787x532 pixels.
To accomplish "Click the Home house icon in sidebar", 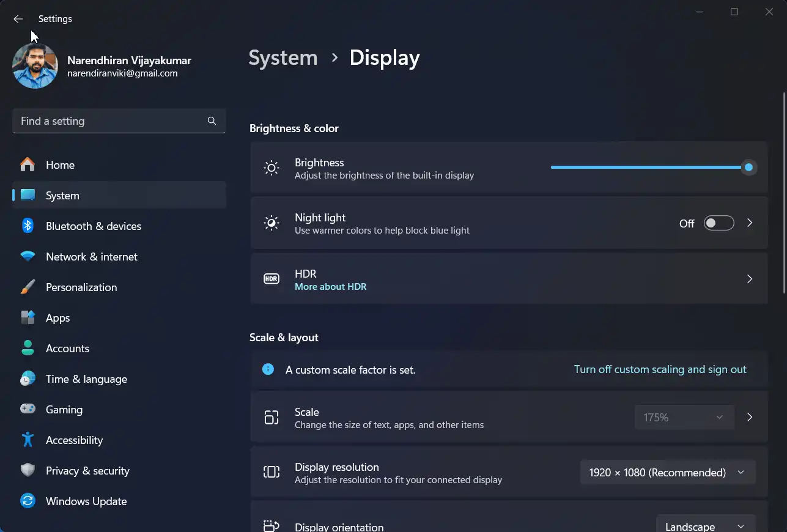I will pos(28,164).
